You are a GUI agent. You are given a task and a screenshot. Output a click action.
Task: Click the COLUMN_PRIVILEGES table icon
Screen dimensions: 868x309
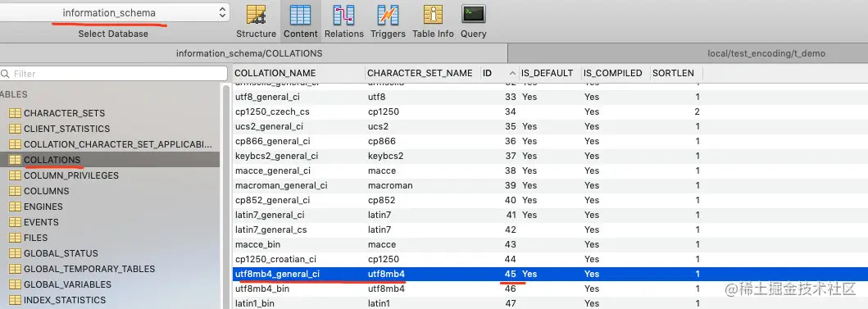[x=15, y=175]
